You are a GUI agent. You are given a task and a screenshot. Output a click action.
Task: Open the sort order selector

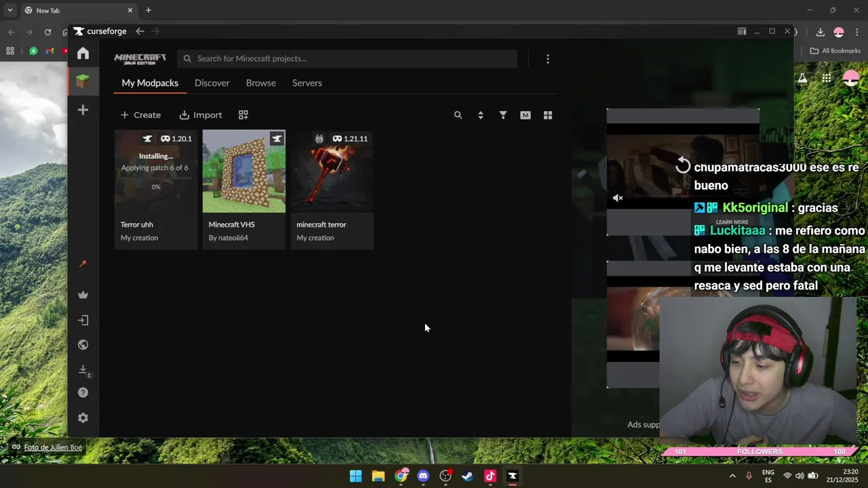click(481, 115)
